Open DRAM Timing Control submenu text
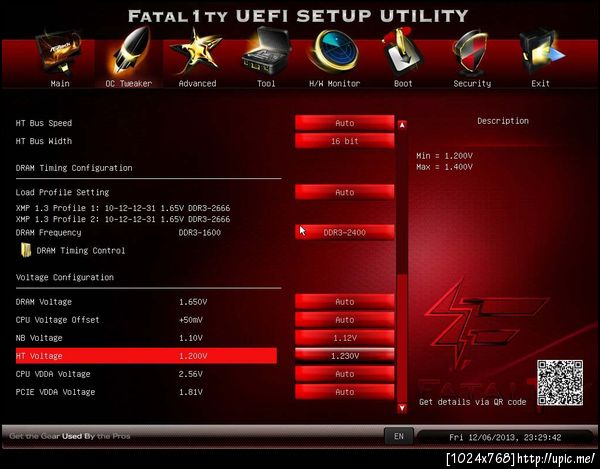The width and height of the screenshot is (600, 469). click(x=81, y=251)
